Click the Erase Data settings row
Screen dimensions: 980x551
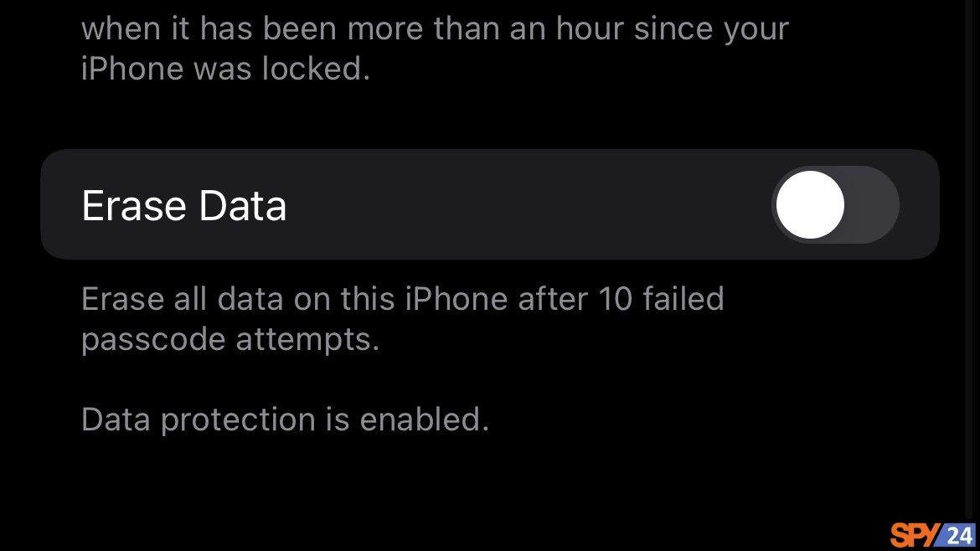[490, 204]
